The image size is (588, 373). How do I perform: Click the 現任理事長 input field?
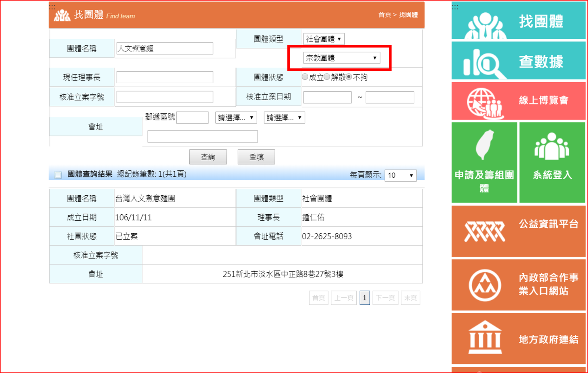tap(165, 77)
